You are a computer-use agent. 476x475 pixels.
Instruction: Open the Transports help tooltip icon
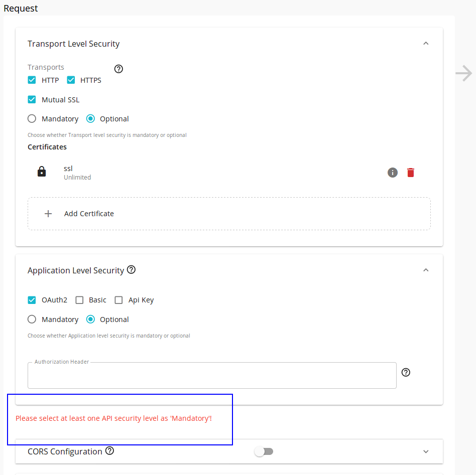click(118, 69)
